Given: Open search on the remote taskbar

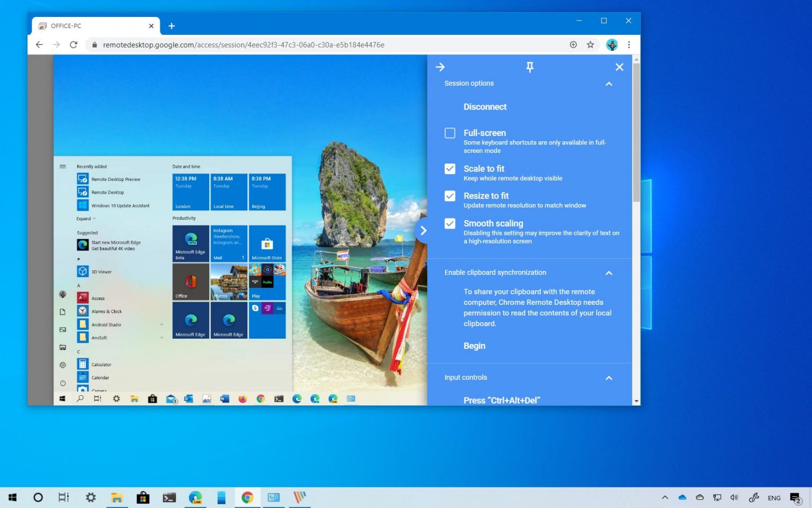Looking at the screenshot, I should [80, 399].
